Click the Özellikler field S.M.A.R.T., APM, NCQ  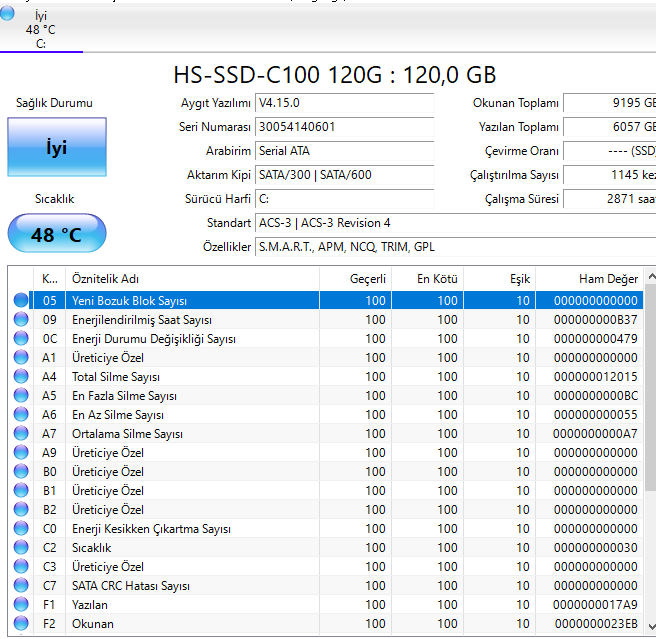coord(456,247)
